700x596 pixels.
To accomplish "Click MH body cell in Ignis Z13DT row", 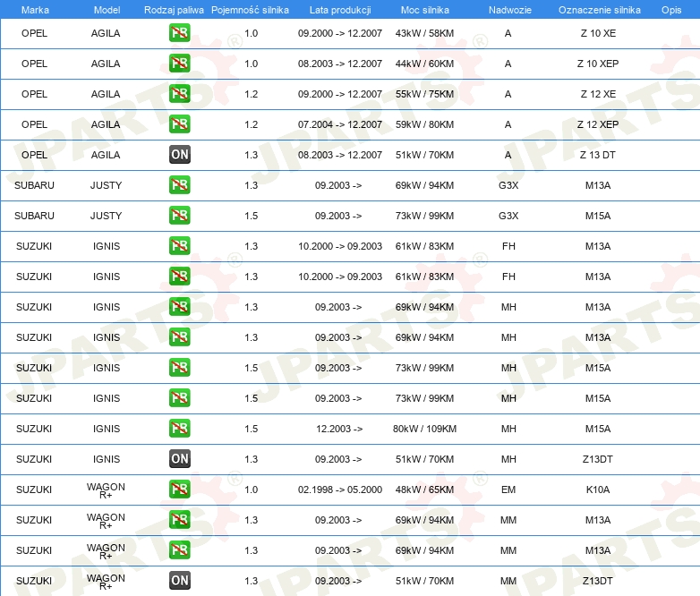I will (508, 459).
